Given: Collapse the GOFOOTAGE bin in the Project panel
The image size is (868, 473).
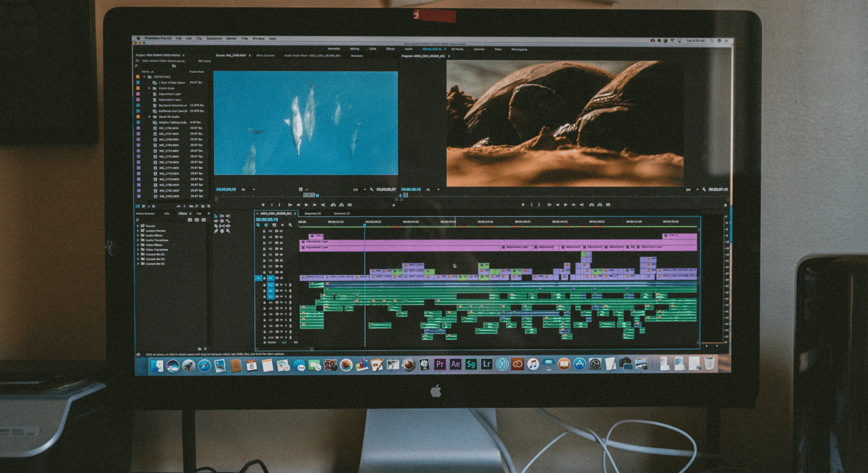Looking at the screenshot, I should click(x=144, y=77).
